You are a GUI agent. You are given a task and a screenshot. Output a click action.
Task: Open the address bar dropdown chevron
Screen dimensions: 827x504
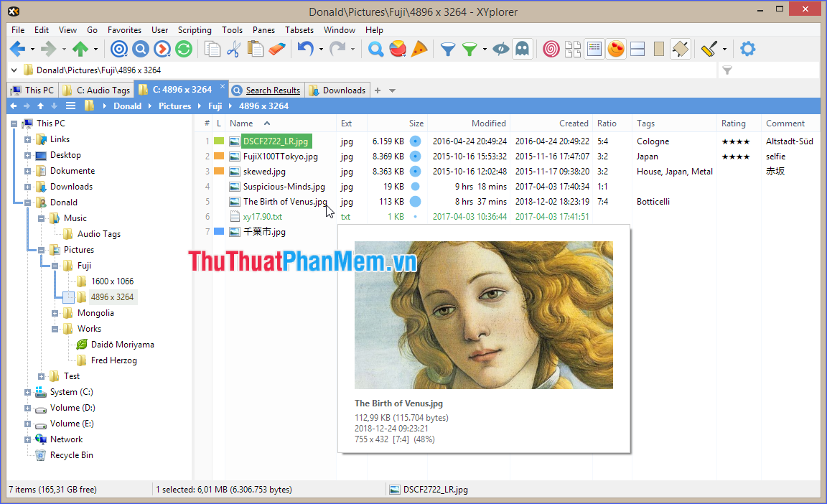(14, 70)
